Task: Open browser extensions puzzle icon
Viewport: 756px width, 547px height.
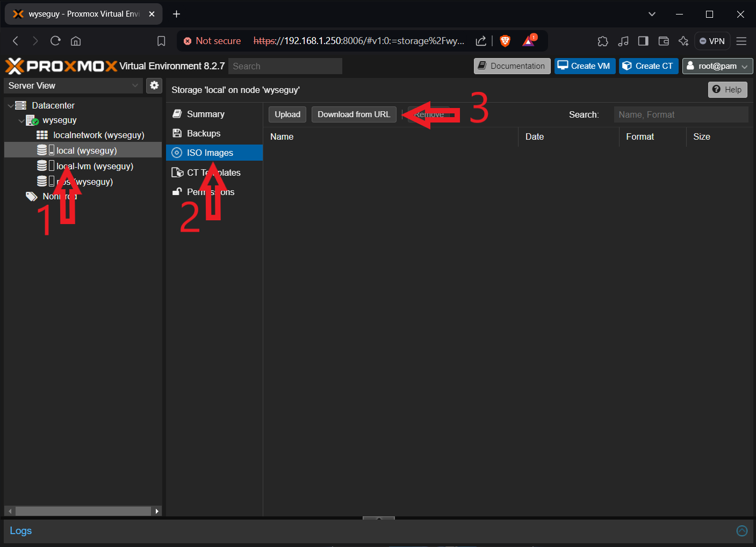Action: click(603, 41)
